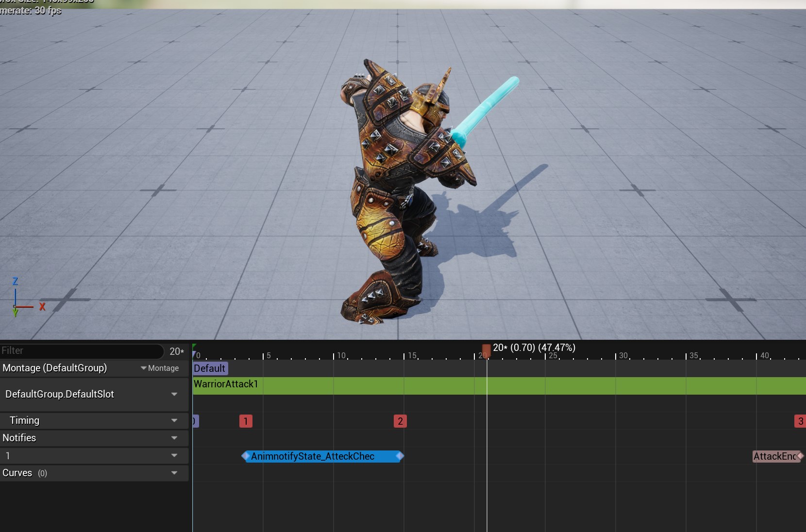Select the AnimnotifyState_AtteckChec notify bar
This screenshot has height=532, width=806.
(x=322, y=456)
